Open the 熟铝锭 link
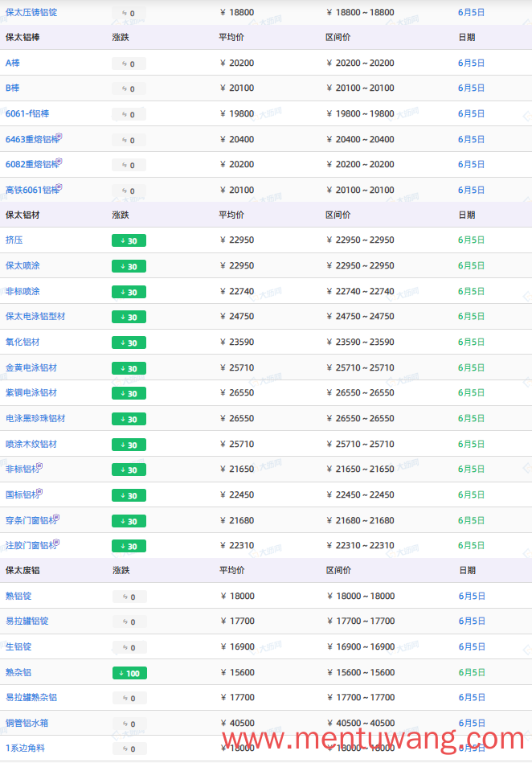 coord(18,596)
